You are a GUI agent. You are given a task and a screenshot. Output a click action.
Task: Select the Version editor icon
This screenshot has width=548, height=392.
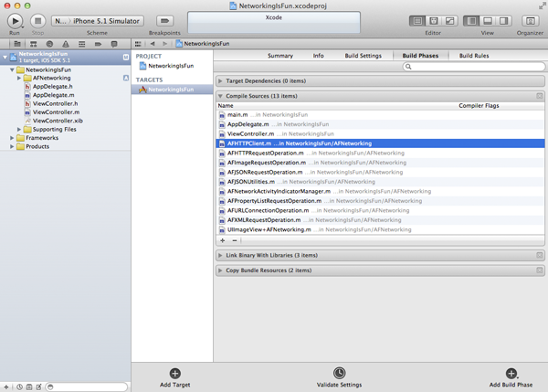[449, 21]
